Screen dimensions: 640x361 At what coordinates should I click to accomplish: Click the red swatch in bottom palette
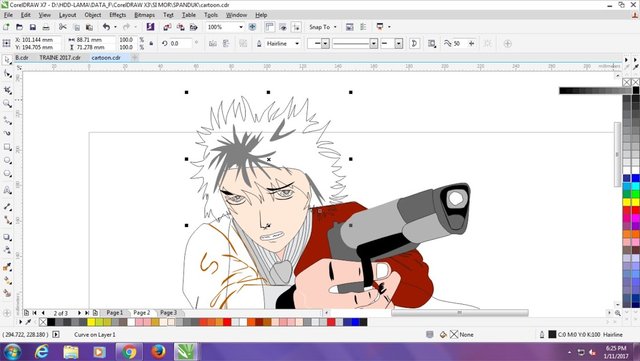tap(227, 322)
